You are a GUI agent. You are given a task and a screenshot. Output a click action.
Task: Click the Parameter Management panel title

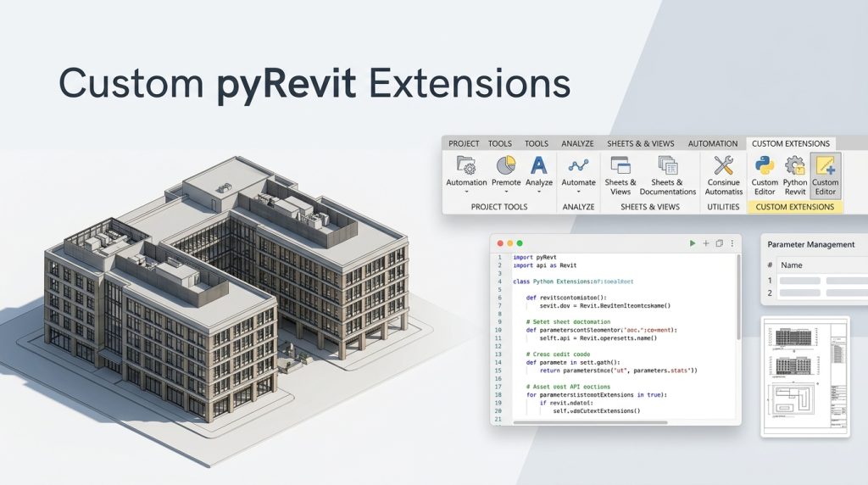coord(811,244)
